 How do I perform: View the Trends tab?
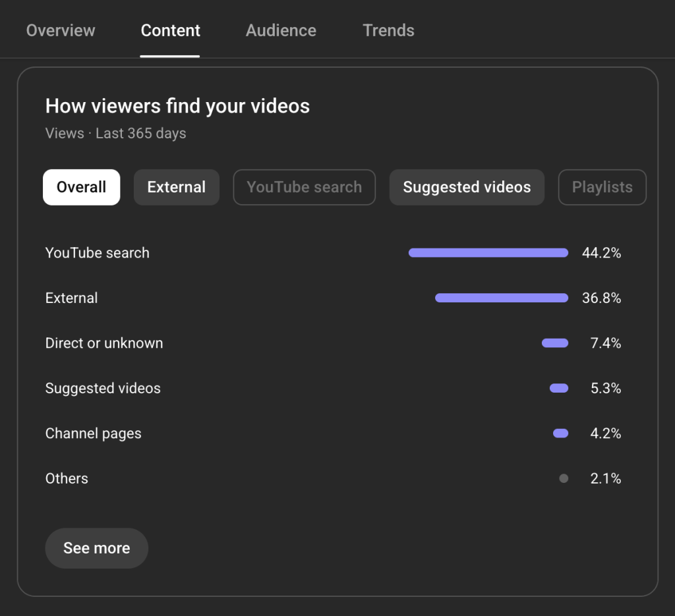(388, 30)
